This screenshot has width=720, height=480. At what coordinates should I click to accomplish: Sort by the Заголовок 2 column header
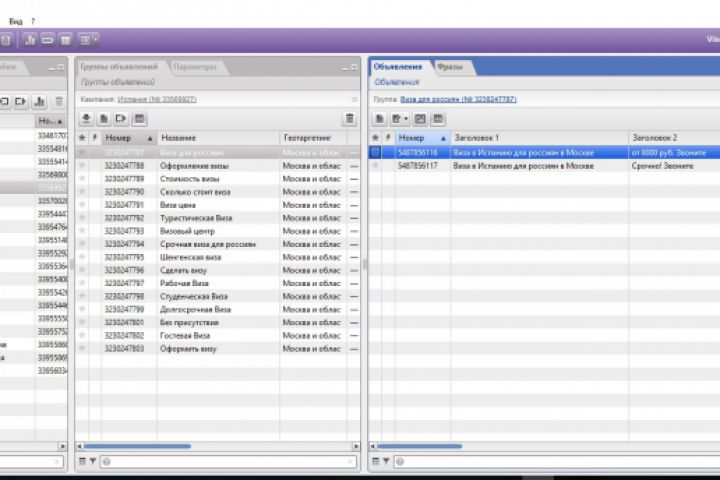pos(674,138)
